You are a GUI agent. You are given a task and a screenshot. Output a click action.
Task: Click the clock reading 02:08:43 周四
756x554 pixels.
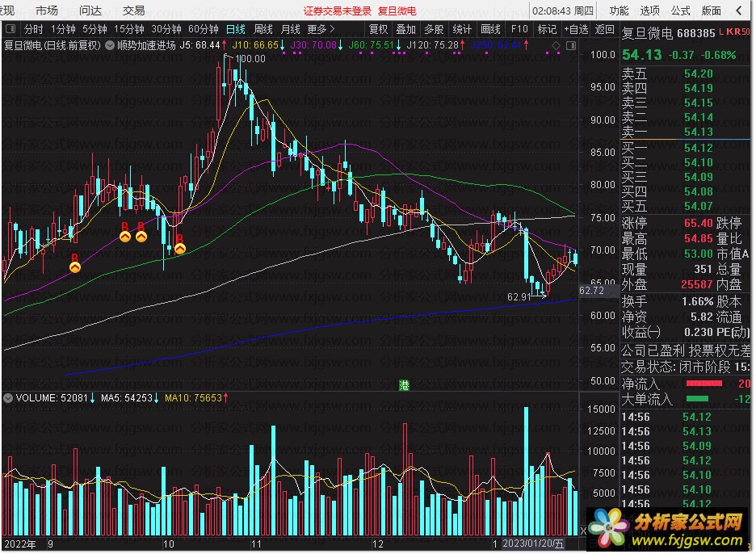click(563, 10)
